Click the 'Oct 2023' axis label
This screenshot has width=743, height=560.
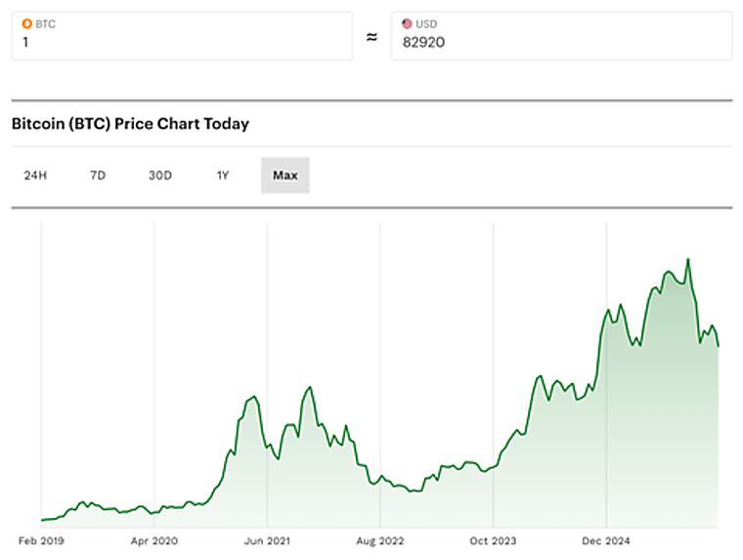point(493,540)
